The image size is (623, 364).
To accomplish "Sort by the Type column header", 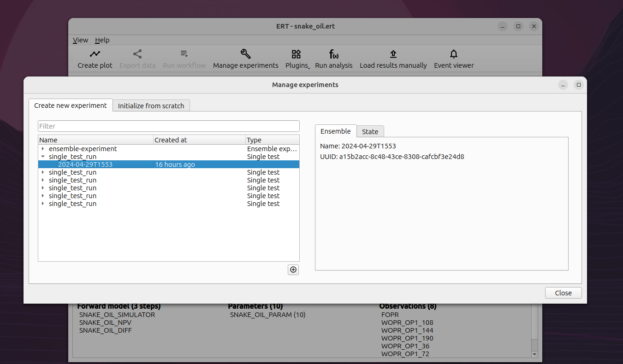I will (272, 140).
